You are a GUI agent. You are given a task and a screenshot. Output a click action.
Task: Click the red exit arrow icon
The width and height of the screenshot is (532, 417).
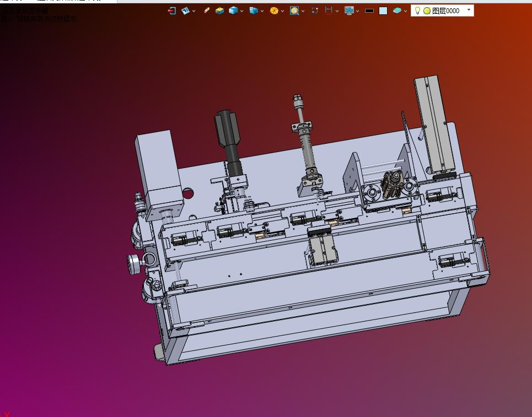click(172, 11)
